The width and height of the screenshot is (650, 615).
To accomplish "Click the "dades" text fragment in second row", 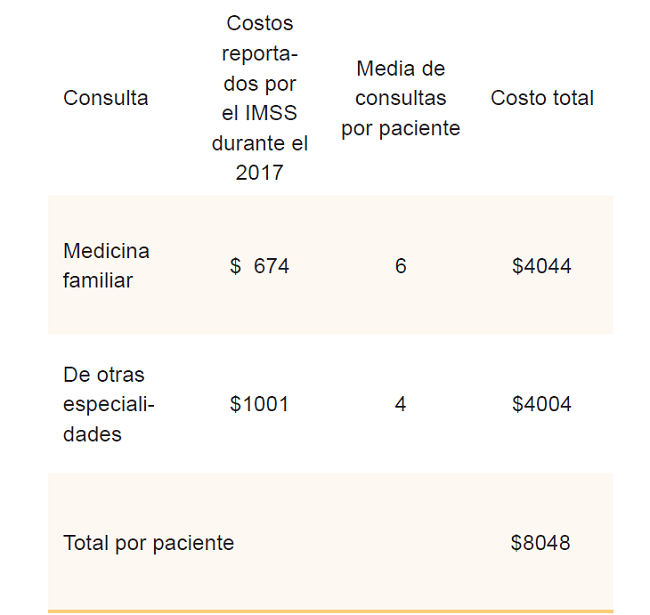I will click(x=92, y=434).
